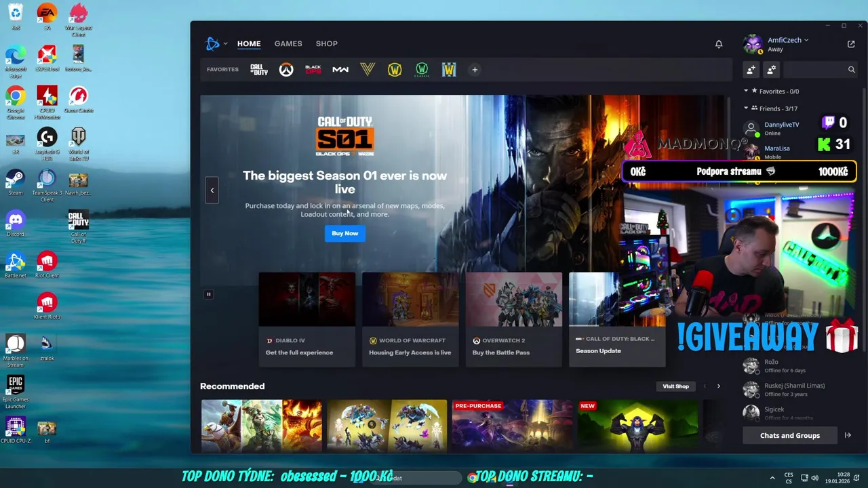Open World of Warcraft Housing Early Access card
The height and width of the screenshot is (488, 868).
[410, 319]
